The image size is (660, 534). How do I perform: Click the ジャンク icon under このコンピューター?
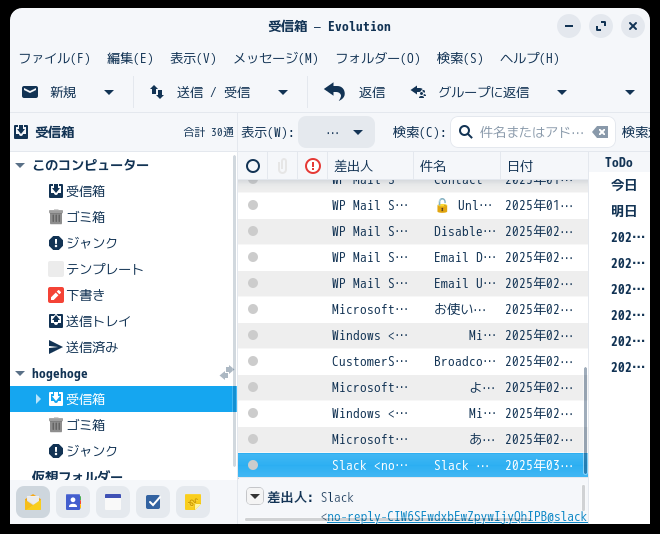[x=56, y=243]
